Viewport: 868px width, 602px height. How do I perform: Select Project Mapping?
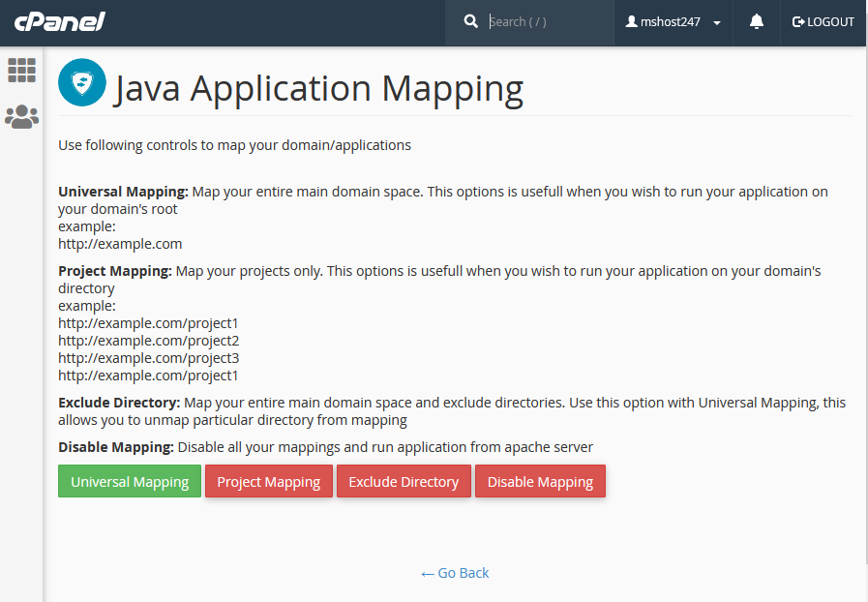pos(268,481)
